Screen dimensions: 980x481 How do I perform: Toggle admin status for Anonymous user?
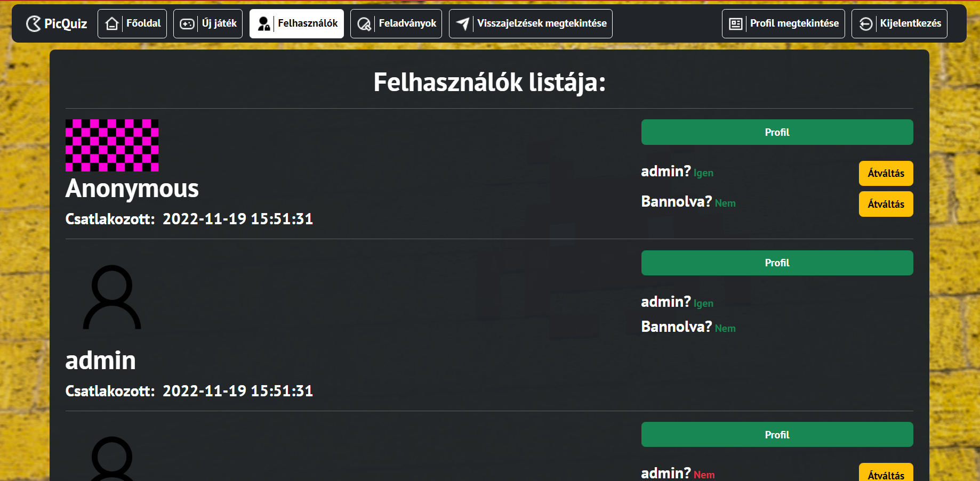[x=886, y=173]
